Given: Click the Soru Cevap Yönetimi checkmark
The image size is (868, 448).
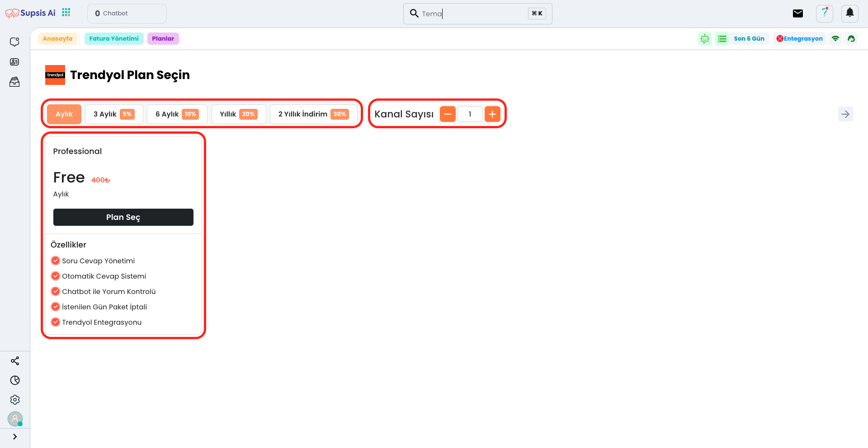Looking at the screenshot, I should (x=56, y=261).
